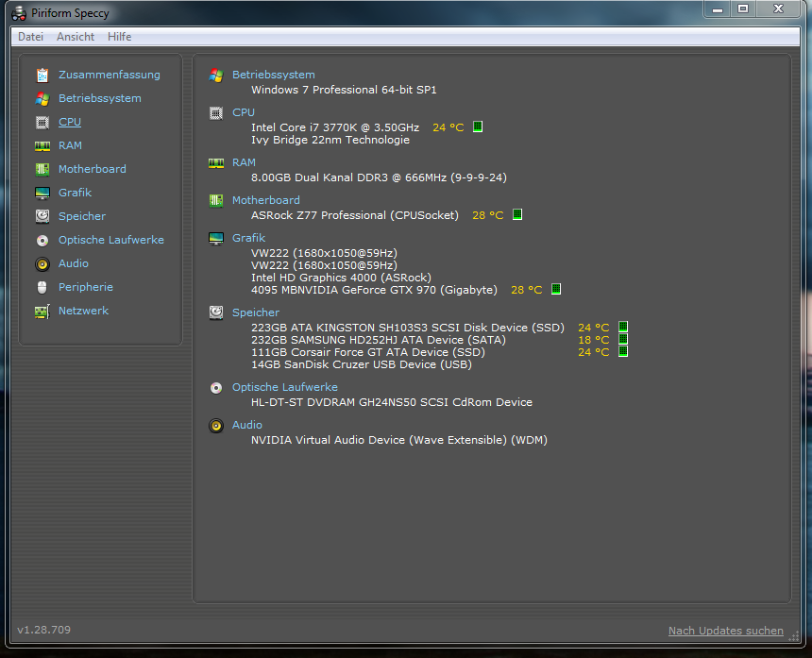Viewport: 812px width, 658px height.
Task: Click the Motherboard icon in the sidebar
Action: 42,169
